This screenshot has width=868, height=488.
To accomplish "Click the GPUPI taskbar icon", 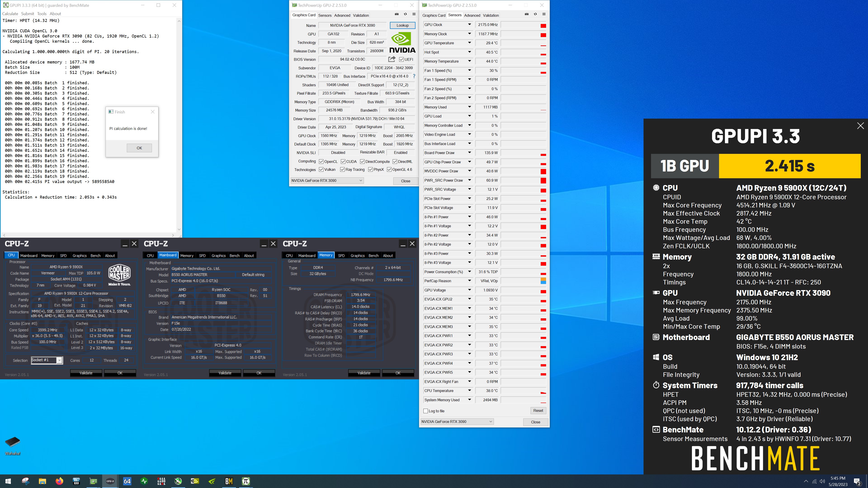I will point(246,481).
